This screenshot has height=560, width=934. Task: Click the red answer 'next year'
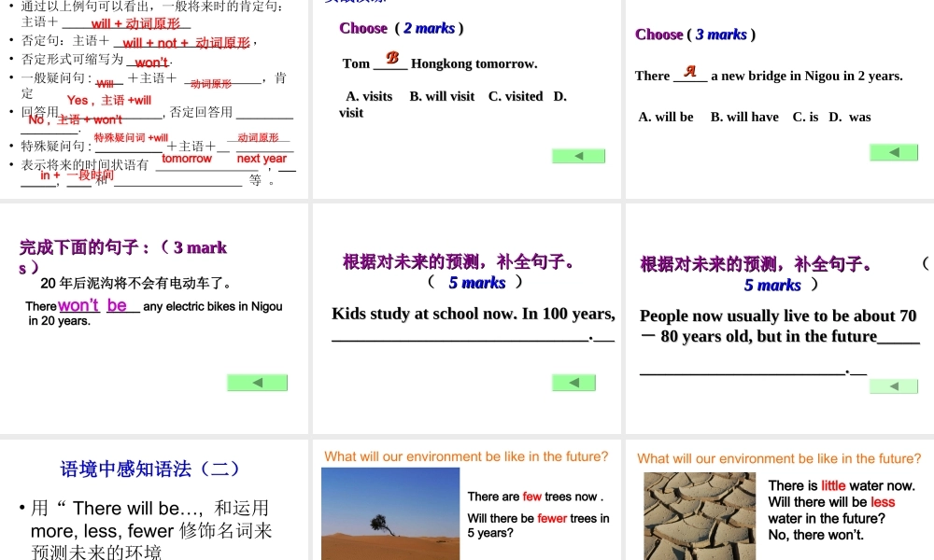tap(262, 159)
